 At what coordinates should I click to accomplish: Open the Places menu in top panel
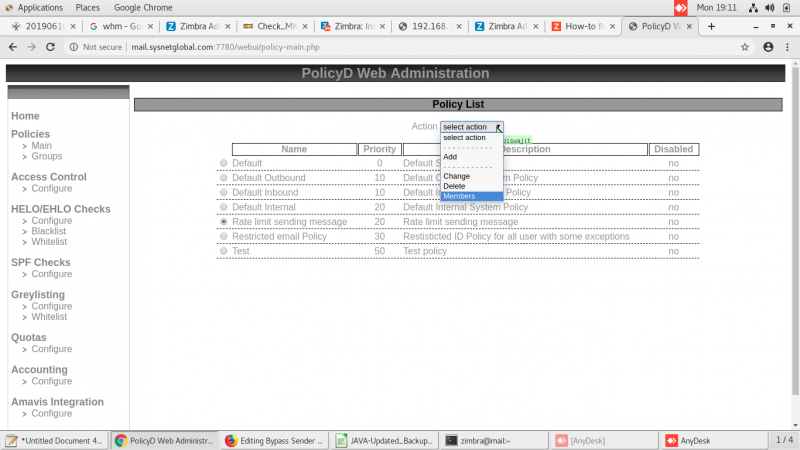(x=88, y=8)
